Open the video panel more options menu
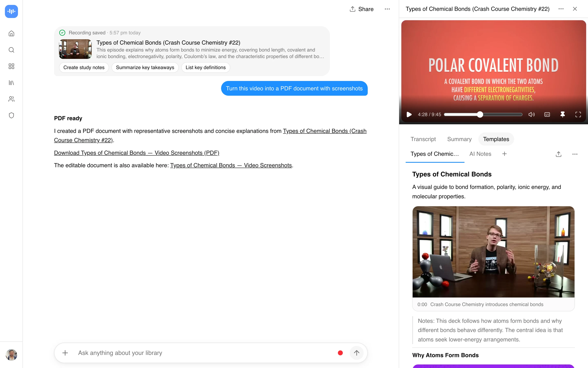588x368 pixels. 561,9
